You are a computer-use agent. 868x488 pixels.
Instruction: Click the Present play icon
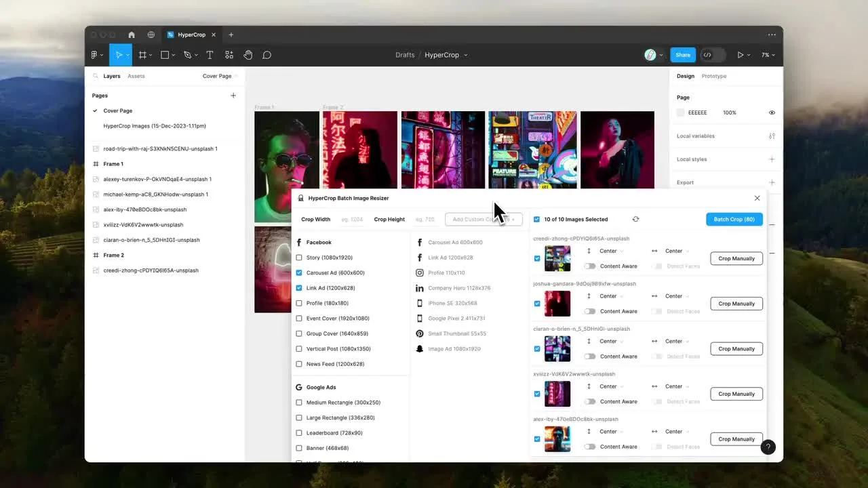click(x=741, y=55)
